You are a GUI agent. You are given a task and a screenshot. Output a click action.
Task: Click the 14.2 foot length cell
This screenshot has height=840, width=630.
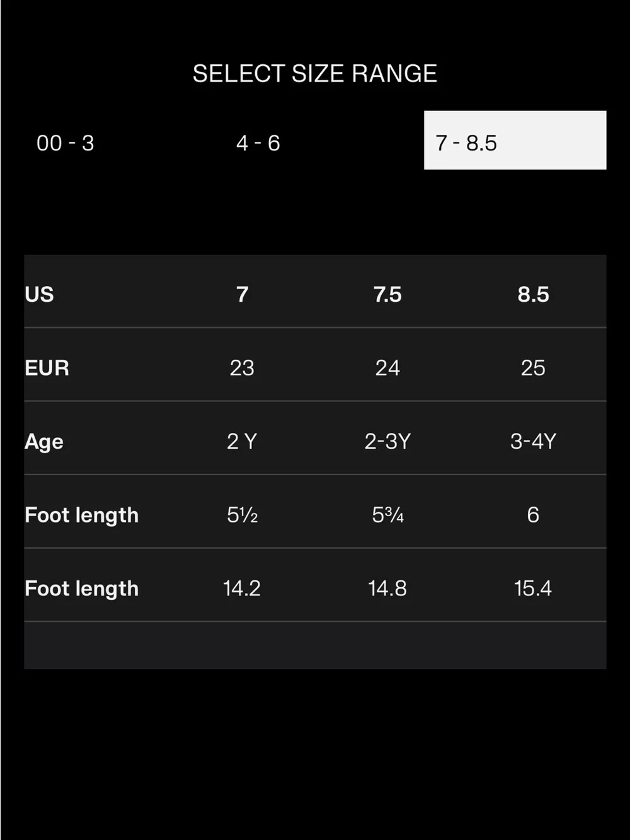242,589
